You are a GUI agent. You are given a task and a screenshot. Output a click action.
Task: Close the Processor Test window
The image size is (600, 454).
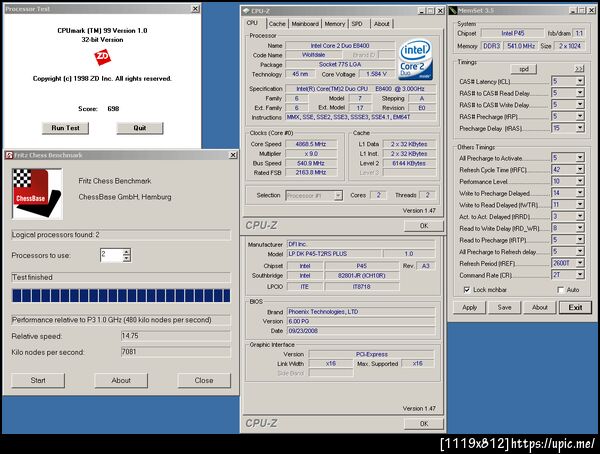195,8
